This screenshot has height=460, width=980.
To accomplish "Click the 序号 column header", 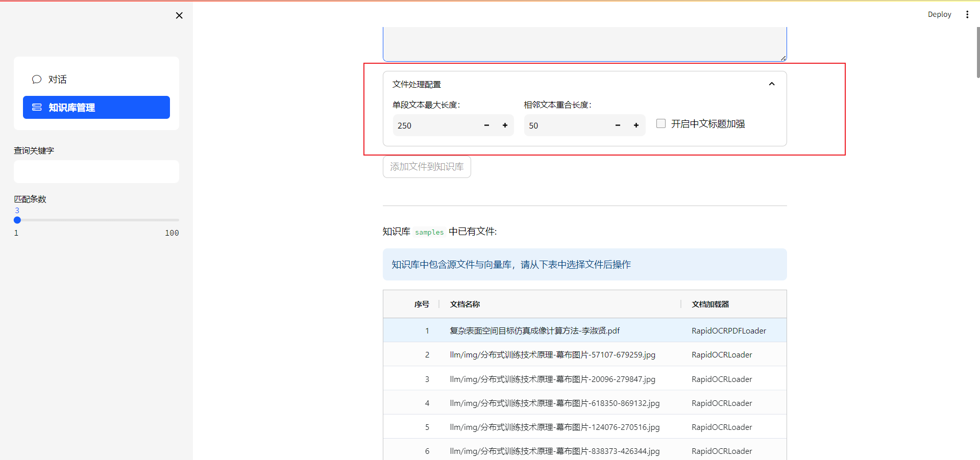I will 421,304.
